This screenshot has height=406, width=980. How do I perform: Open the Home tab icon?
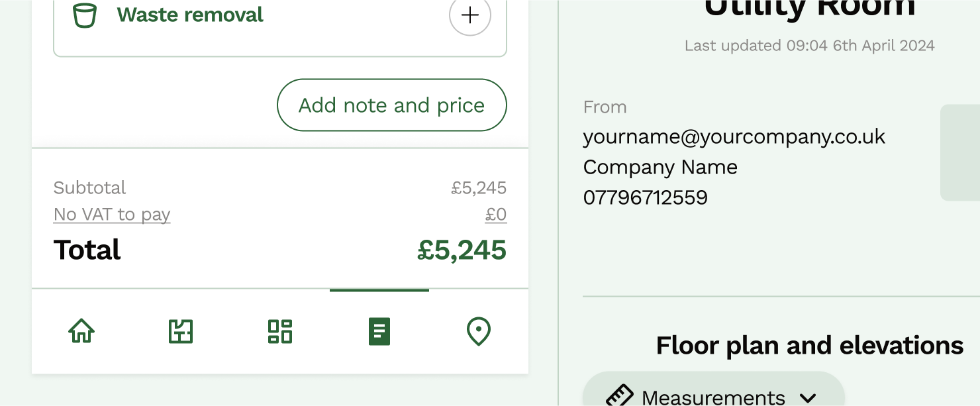tap(81, 330)
